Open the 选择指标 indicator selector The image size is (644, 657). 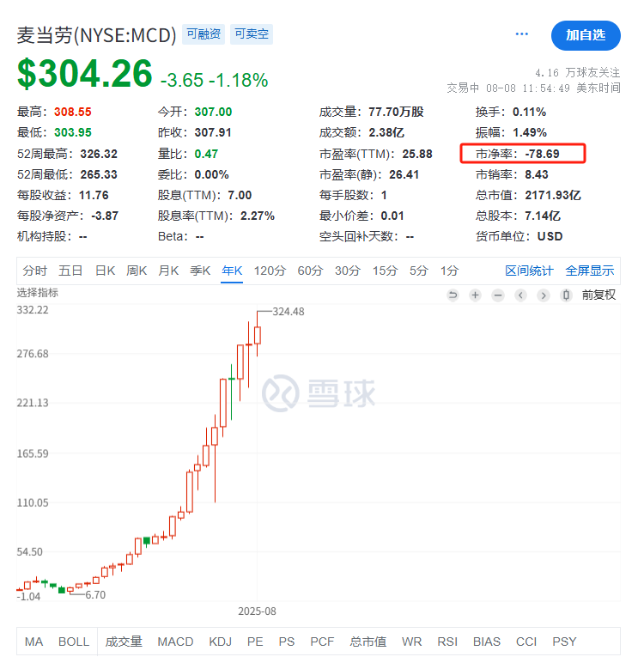tap(37, 293)
